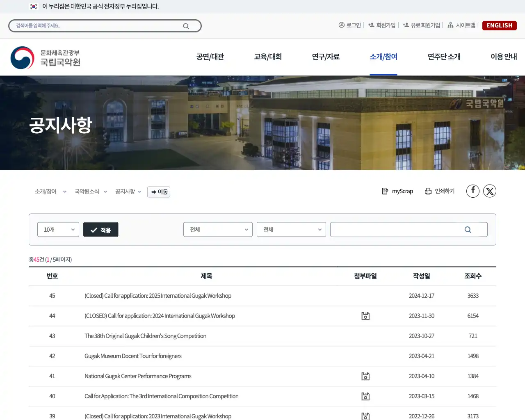Click the magnifier icon in the notice search box
525x420 pixels.
468,229
